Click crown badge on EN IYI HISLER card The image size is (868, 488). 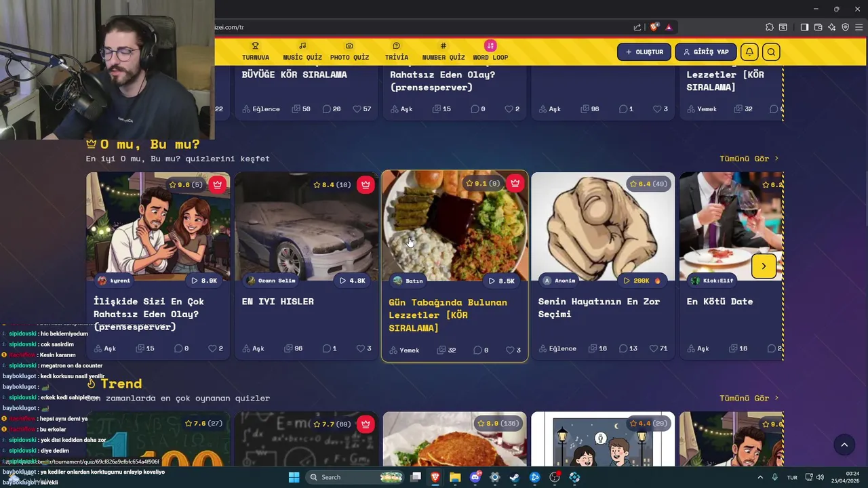(x=366, y=184)
